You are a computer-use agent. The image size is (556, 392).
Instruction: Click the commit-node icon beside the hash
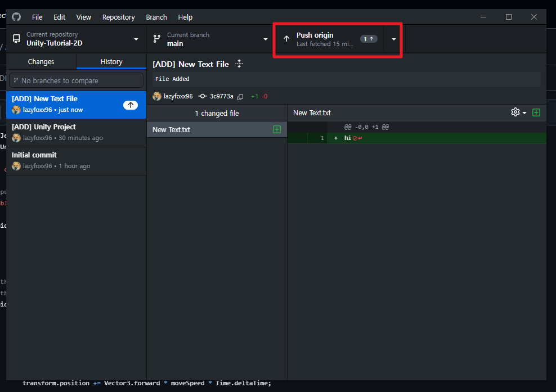[203, 96]
